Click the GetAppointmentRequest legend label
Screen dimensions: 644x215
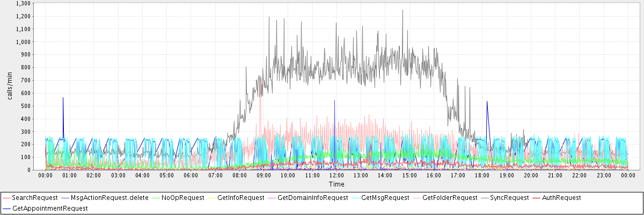click(49, 207)
